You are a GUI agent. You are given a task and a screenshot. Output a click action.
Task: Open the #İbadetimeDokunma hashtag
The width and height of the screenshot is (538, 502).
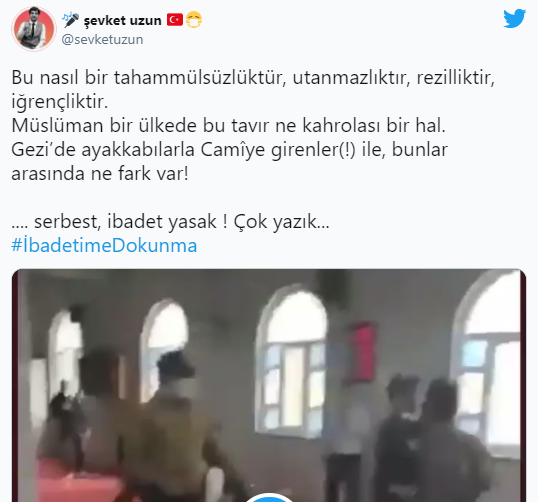pos(104,246)
